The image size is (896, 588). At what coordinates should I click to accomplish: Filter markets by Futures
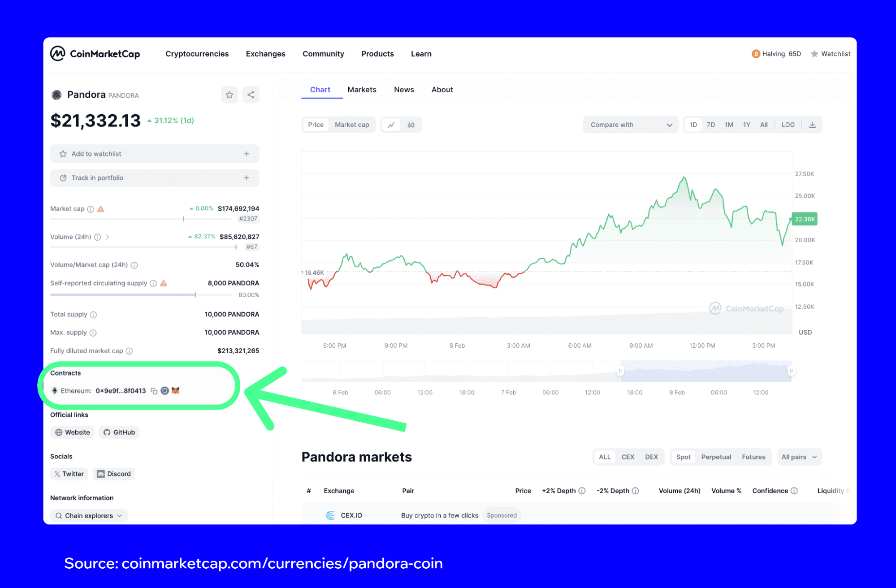coord(753,457)
